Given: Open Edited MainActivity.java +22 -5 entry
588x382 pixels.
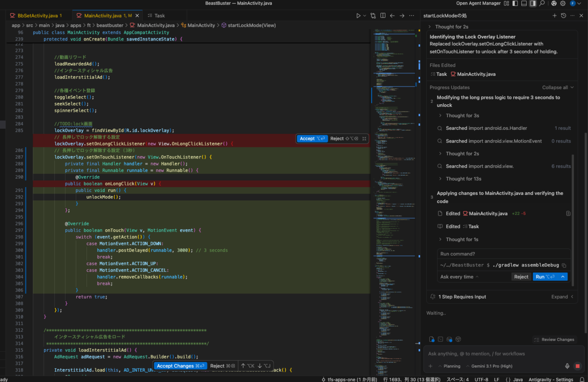Looking at the screenshot, I should 483,214.
